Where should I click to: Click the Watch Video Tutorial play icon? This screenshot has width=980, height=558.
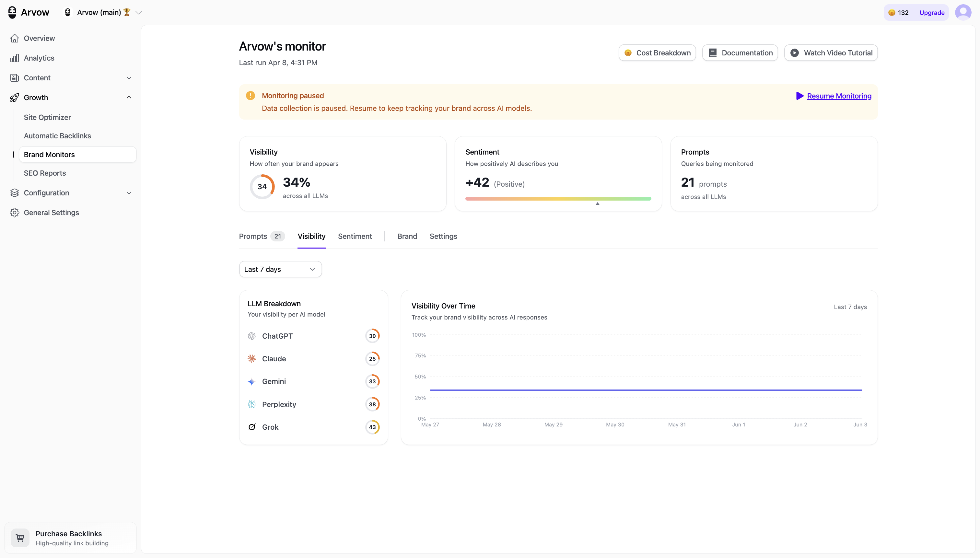pos(795,53)
